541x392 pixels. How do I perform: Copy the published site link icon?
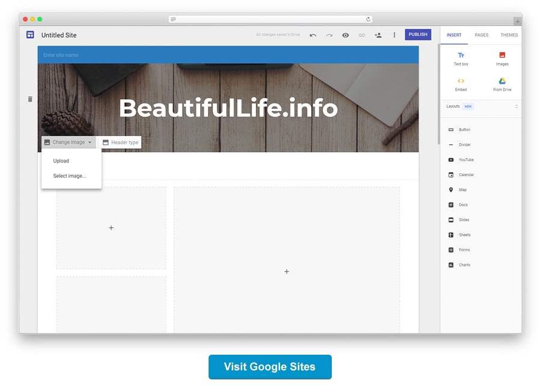[362, 35]
